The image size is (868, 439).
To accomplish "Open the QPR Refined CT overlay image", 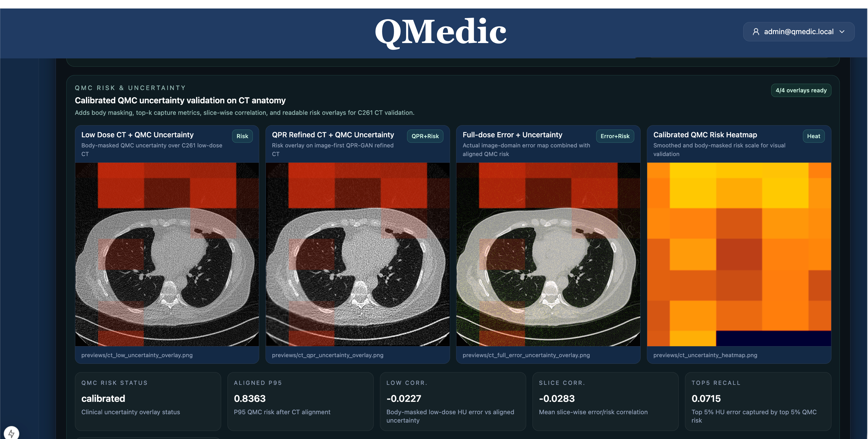I will pyautogui.click(x=358, y=254).
